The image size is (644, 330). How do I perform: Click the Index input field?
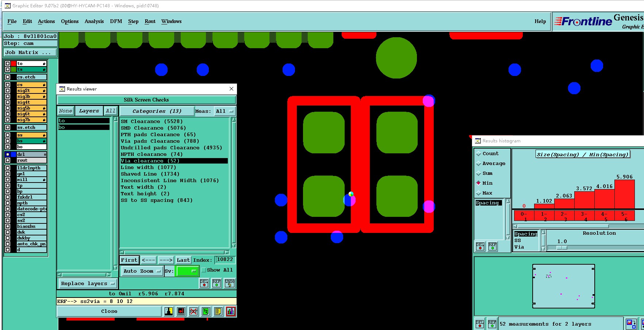[225, 260]
